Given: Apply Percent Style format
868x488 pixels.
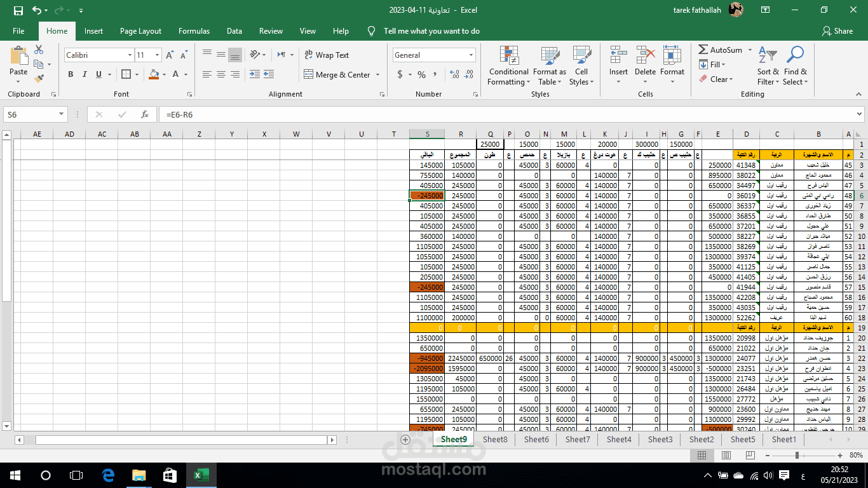Looking at the screenshot, I should click(421, 74).
